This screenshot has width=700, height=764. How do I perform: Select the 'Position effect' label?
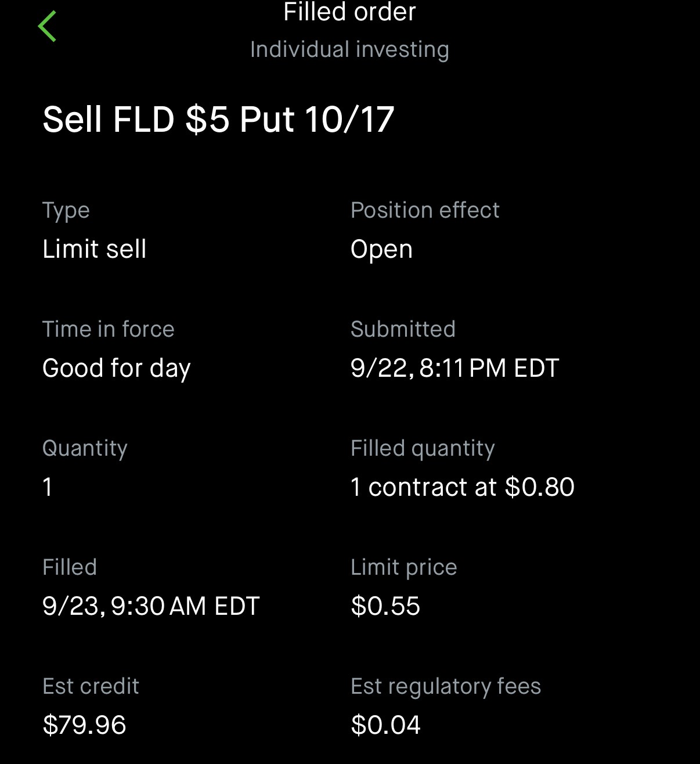click(x=425, y=210)
